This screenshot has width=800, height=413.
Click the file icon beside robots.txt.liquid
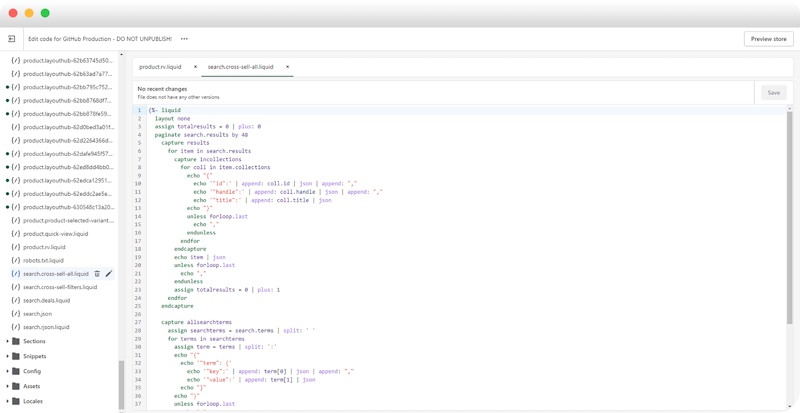(x=16, y=260)
